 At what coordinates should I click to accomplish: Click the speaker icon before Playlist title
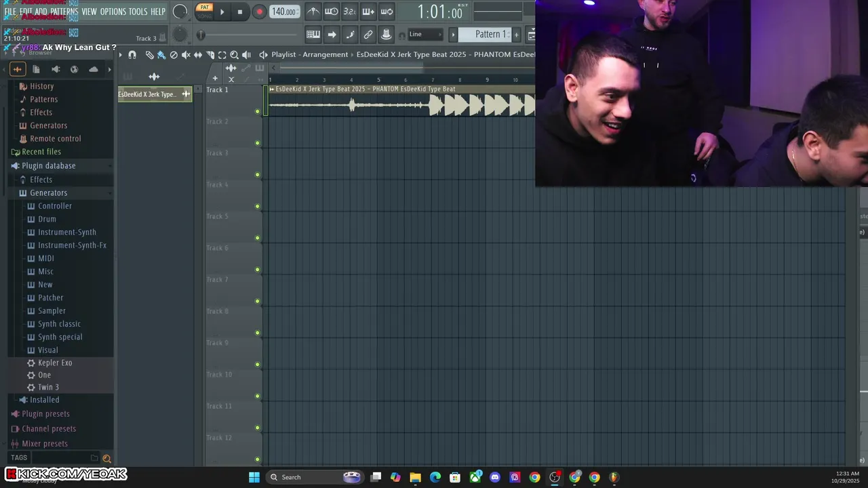point(263,55)
